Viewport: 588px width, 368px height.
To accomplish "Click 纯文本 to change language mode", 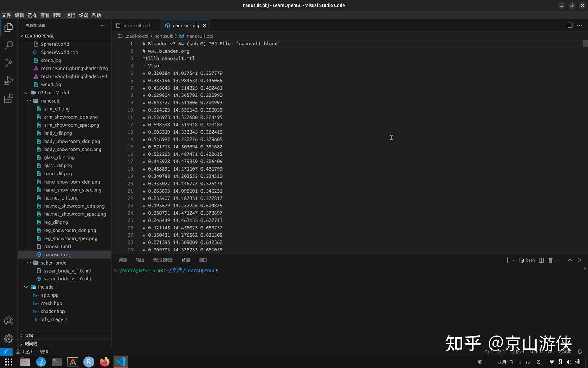I will tap(565, 352).
